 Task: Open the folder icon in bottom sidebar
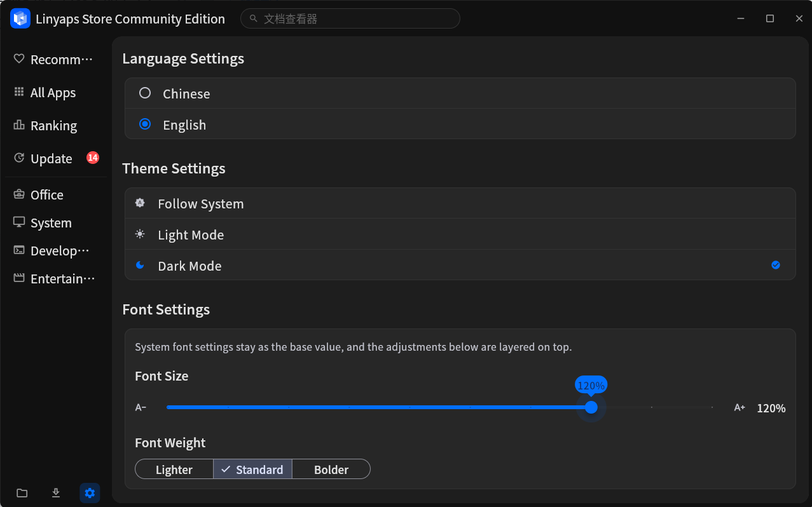pos(22,493)
